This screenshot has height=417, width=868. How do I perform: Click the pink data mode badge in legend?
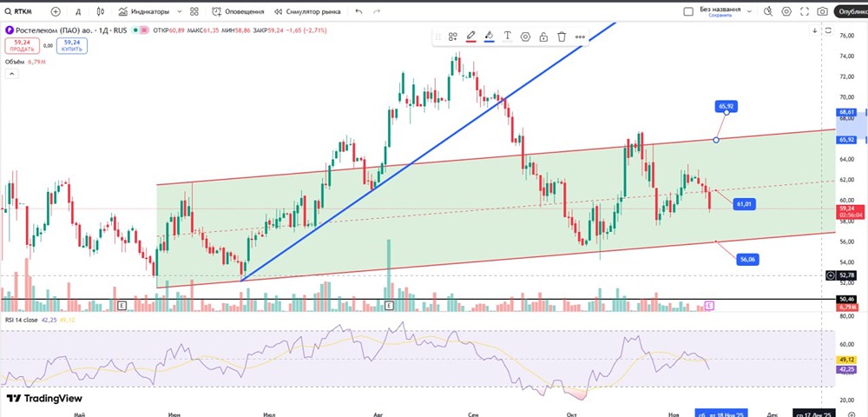click(144, 30)
